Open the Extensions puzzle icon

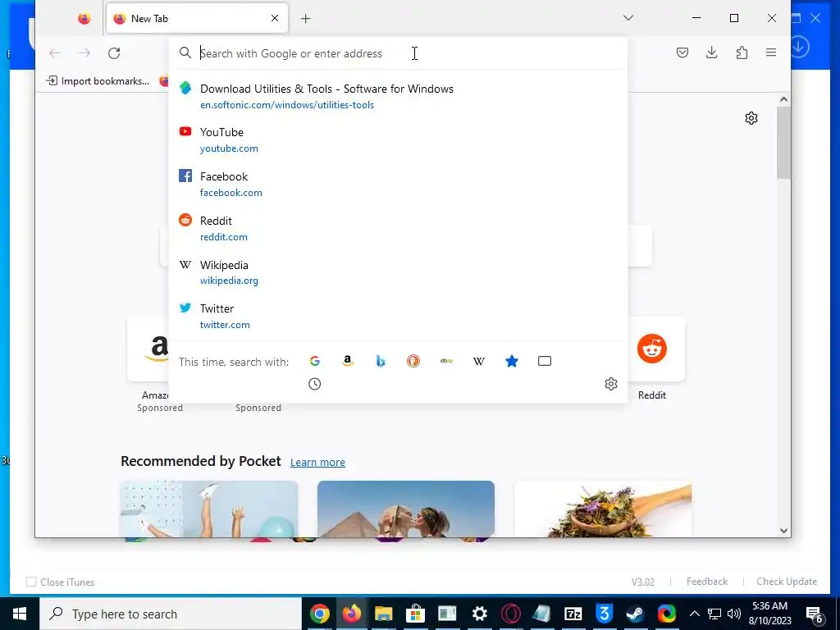point(742,52)
